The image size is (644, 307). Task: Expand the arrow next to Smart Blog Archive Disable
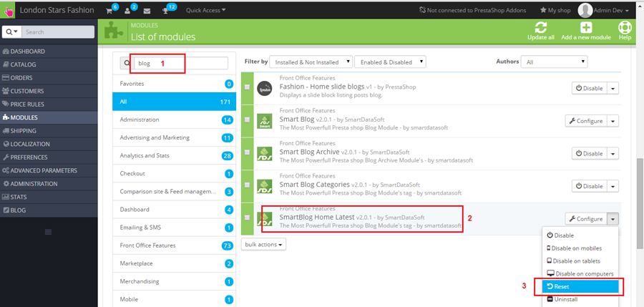pyautogui.click(x=613, y=153)
